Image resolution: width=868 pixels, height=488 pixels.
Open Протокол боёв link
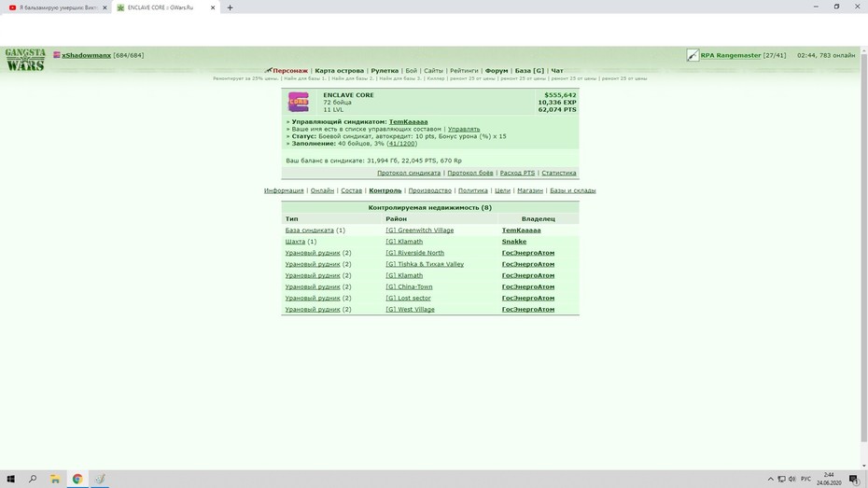470,173
